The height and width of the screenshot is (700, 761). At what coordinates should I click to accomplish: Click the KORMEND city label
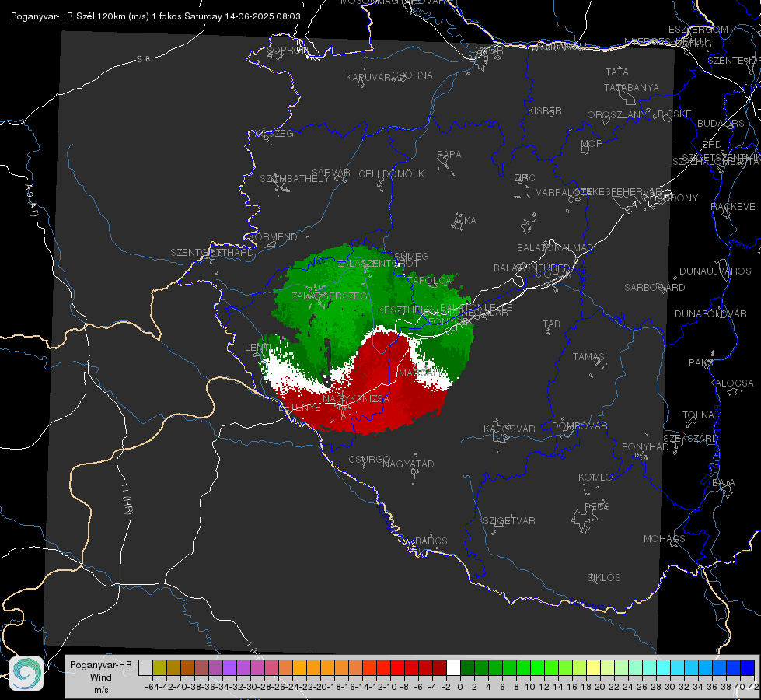tap(273, 237)
